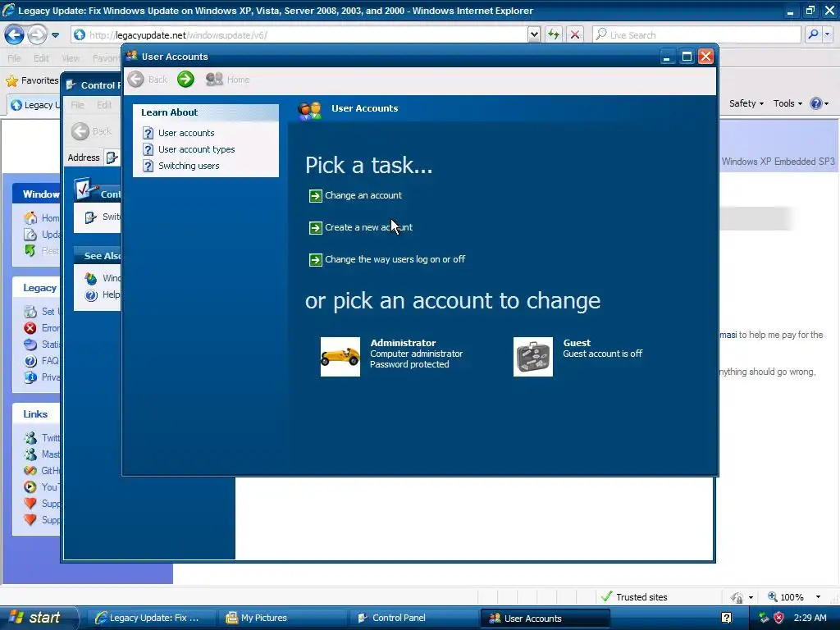Click the question mark icon in the taskbar
Image resolution: width=840 pixels, height=630 pixels.
(x=727, y=619)
